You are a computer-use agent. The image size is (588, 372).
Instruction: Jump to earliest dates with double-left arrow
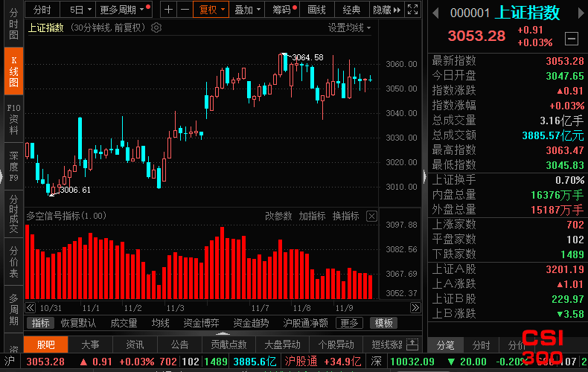31,308
